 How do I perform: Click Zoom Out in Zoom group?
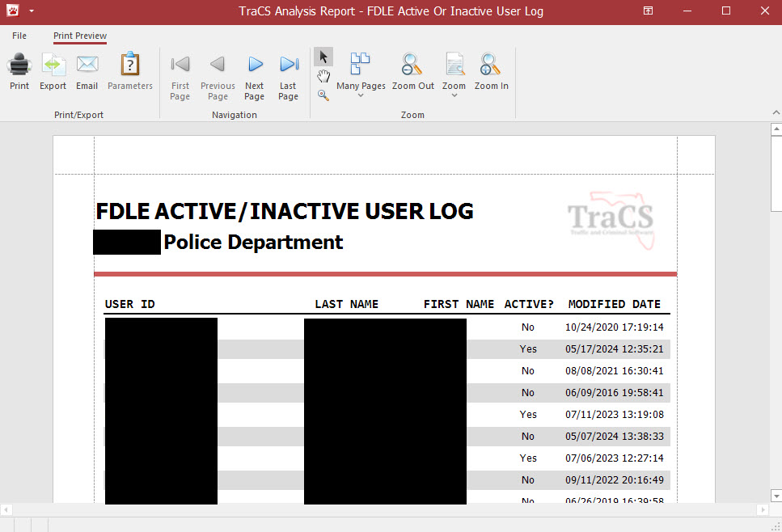click(x=412, y=71)
